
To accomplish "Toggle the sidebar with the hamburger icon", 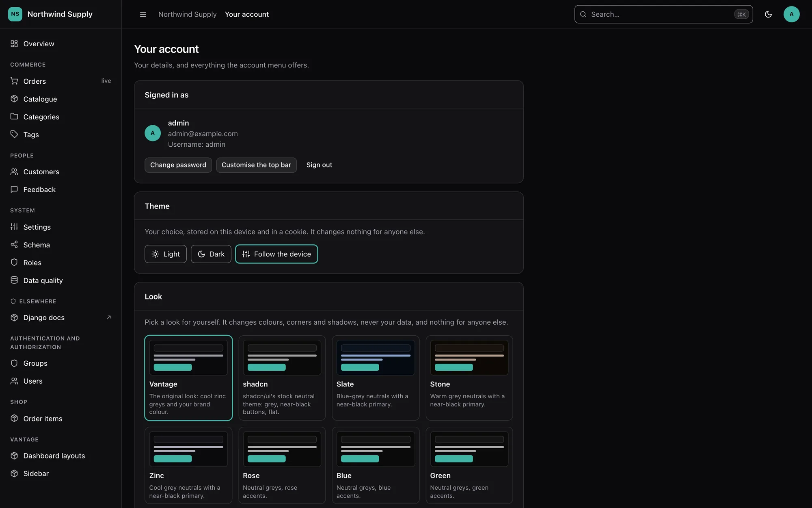I will coord(143,14).
